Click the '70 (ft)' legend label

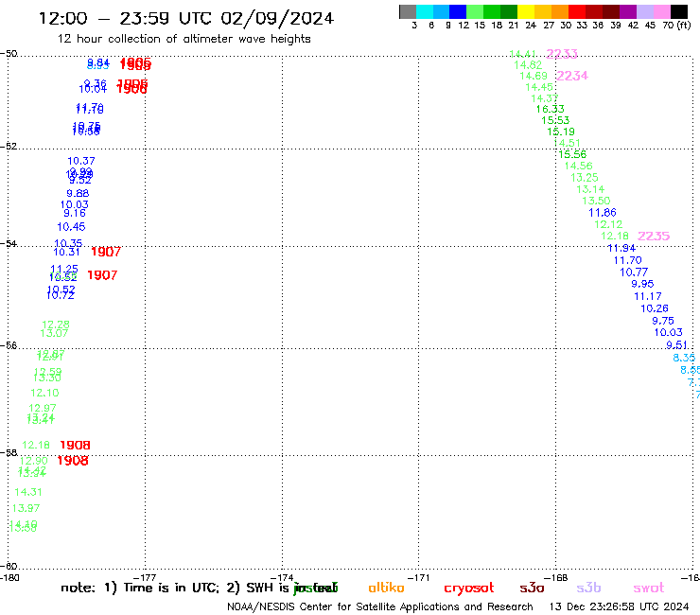676,26
